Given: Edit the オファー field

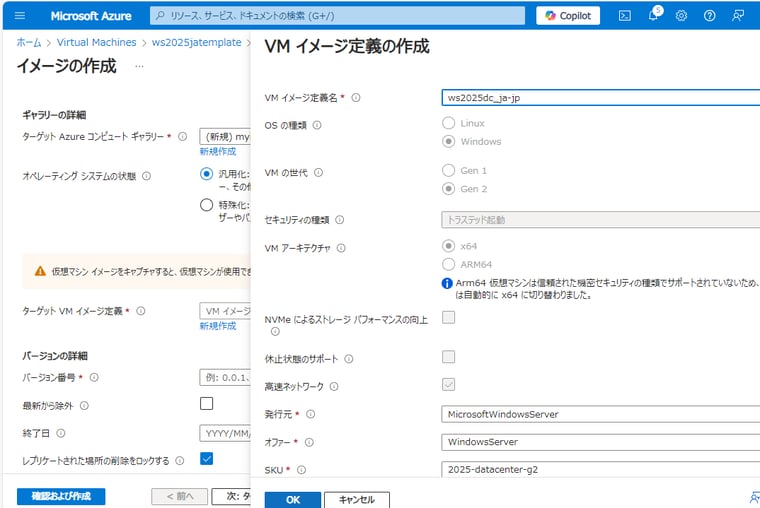Looking at the screenshot, I should coord(601,442).
